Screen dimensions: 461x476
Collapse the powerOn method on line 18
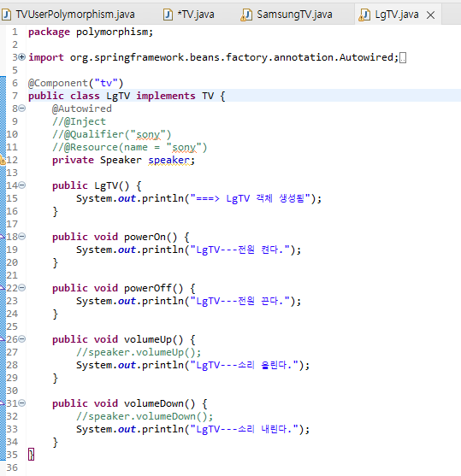(22, 236)
